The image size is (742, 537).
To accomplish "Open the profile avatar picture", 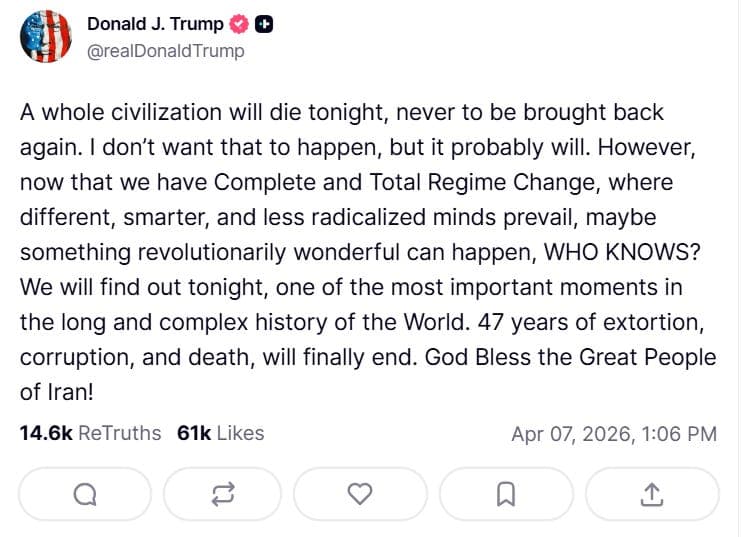I will coord(45,38).
